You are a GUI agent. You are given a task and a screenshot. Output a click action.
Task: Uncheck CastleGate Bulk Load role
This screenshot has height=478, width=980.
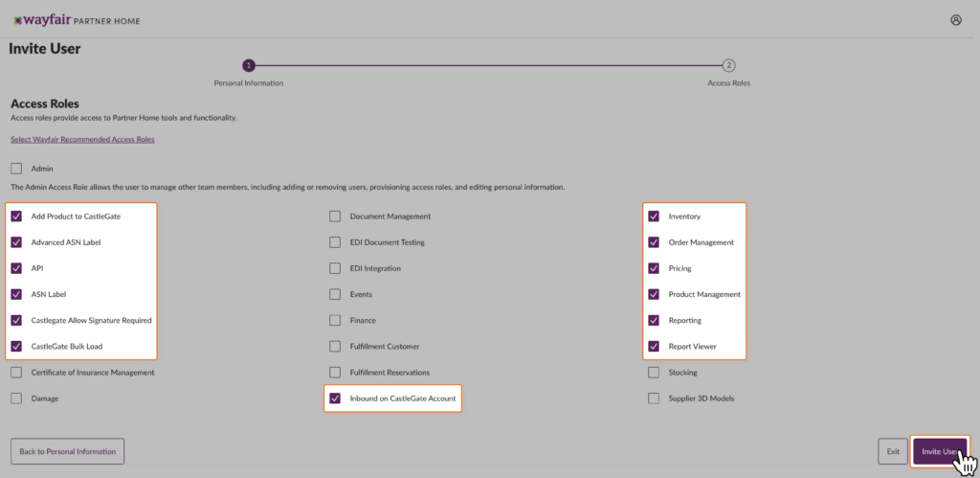point(16,346)
